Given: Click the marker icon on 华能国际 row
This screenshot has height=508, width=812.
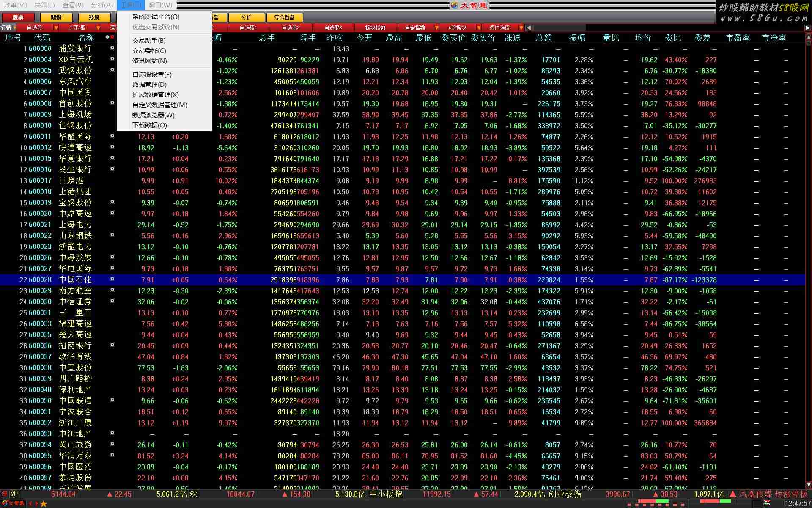Looking at the screenshot, I should (x=112, y=136).
